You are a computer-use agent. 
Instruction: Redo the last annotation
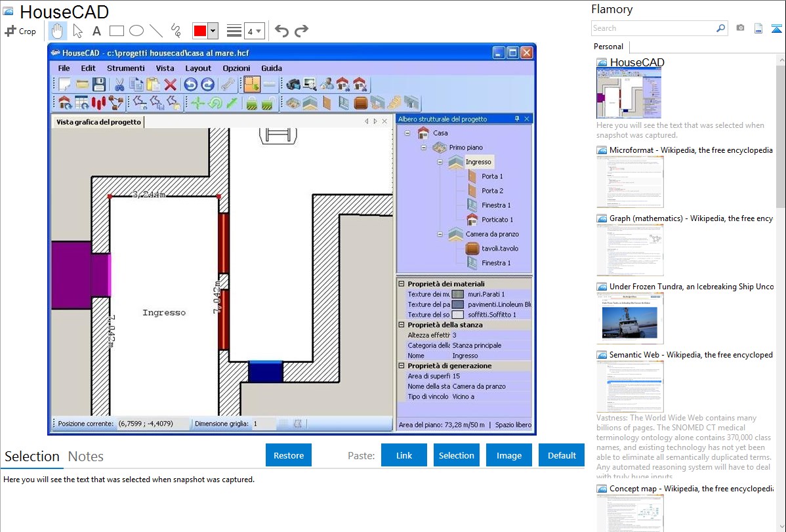click(301, 31)
